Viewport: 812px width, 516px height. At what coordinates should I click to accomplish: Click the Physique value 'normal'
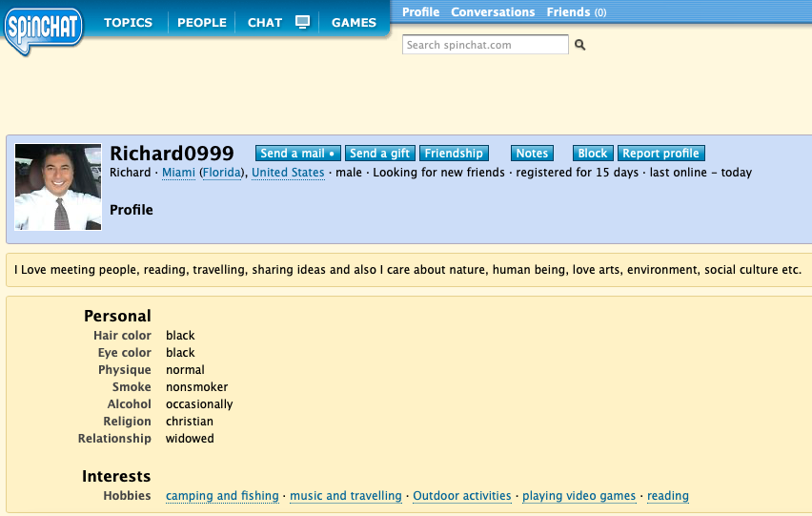(x=186, y=370)
